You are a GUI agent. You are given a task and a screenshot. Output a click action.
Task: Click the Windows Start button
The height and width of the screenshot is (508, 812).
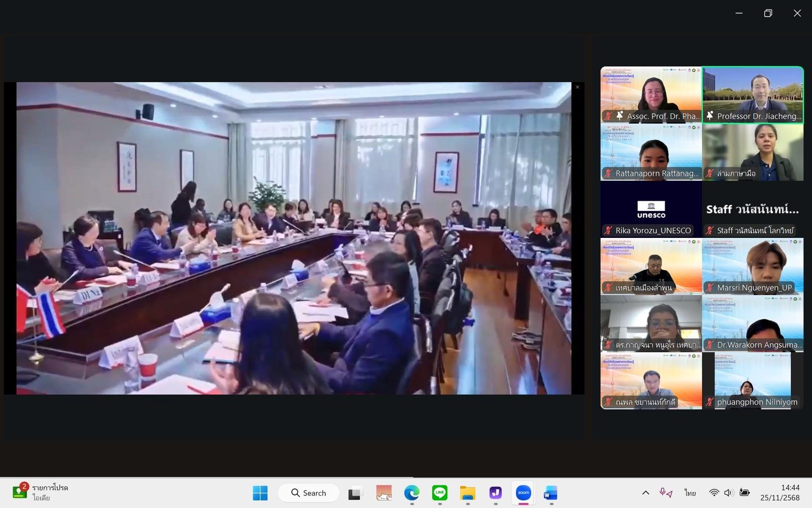click(260, 493)
